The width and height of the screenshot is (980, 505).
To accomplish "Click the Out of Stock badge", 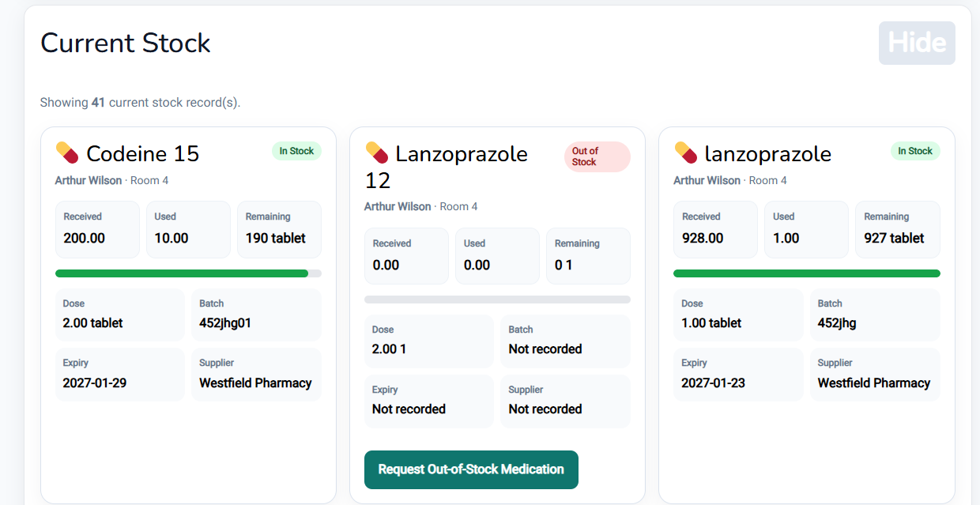I will [597, 156].
